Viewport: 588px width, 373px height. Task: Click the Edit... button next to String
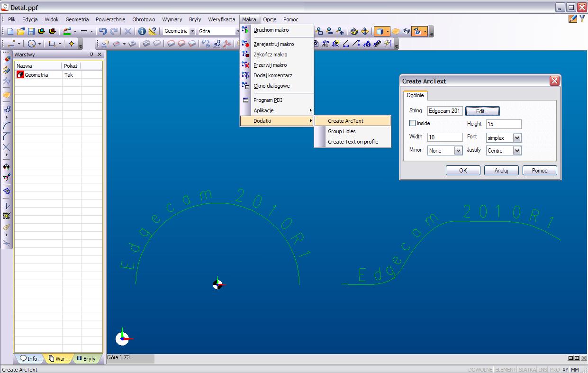(x=482, y=111)
